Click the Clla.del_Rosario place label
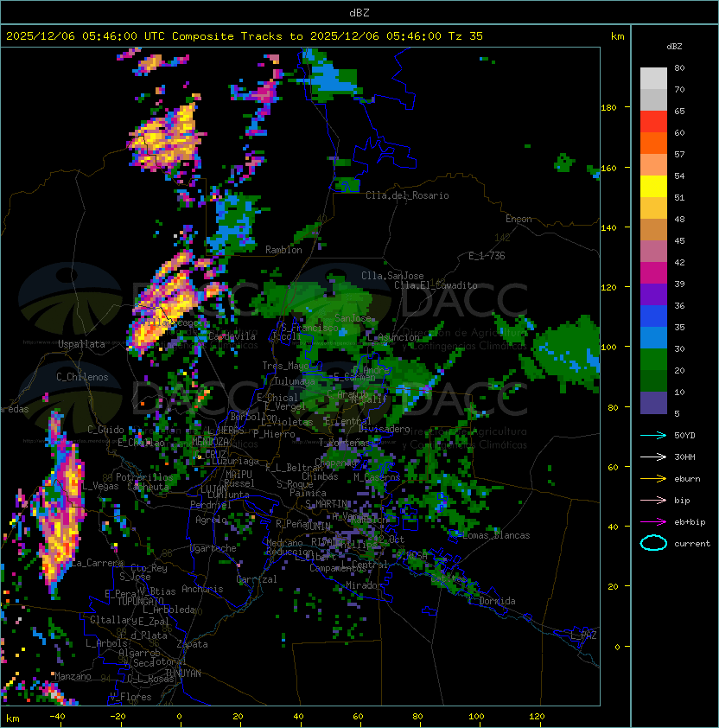The image size is (719, 728). coord(407,195)
